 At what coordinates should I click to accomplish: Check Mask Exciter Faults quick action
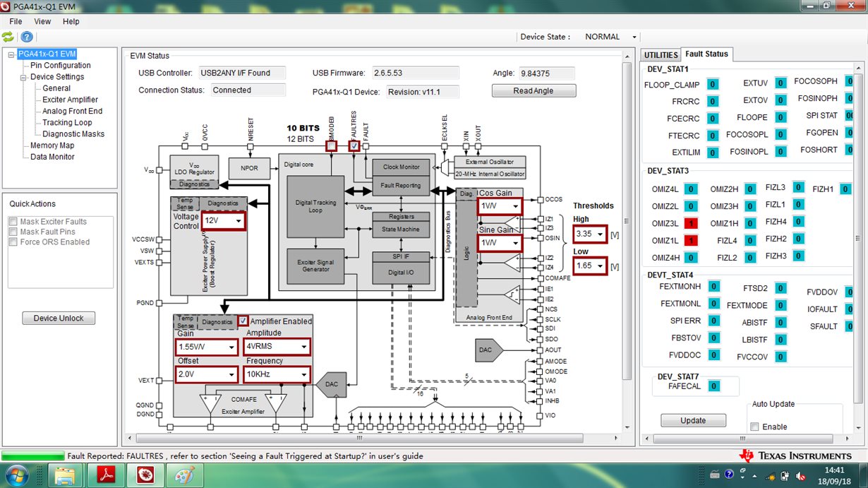point(13,222)
